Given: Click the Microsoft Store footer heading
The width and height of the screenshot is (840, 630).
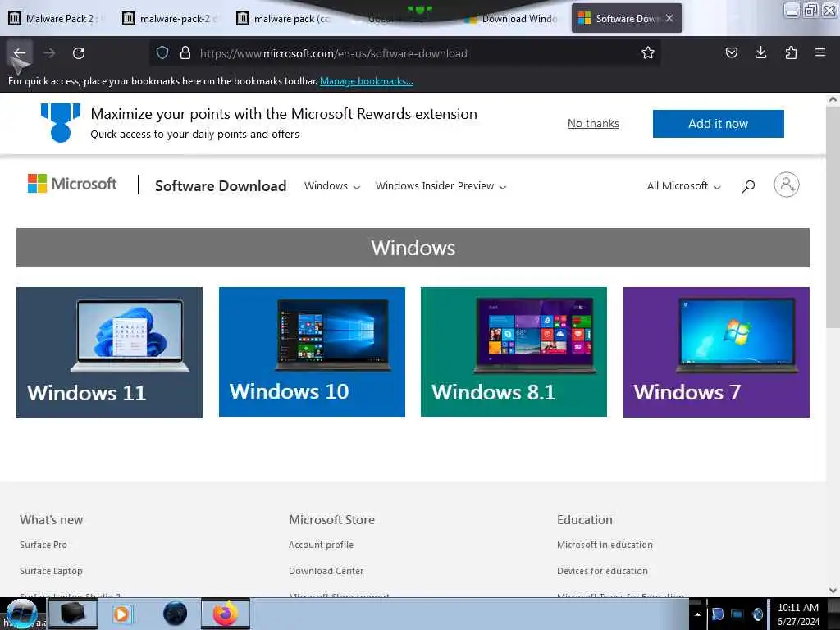Looking at the screenshot, I should coord(331,519).
